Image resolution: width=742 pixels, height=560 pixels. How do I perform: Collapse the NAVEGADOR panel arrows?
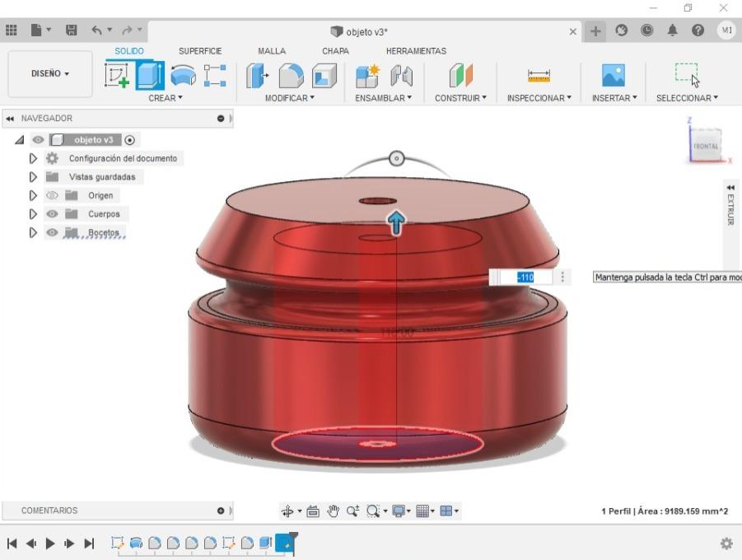pos(10,119)
